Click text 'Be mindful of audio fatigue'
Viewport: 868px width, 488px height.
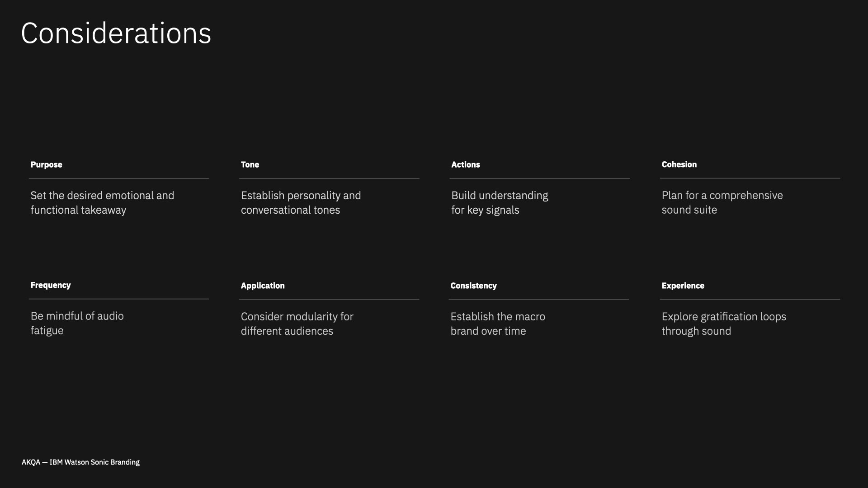click(77, 323)
